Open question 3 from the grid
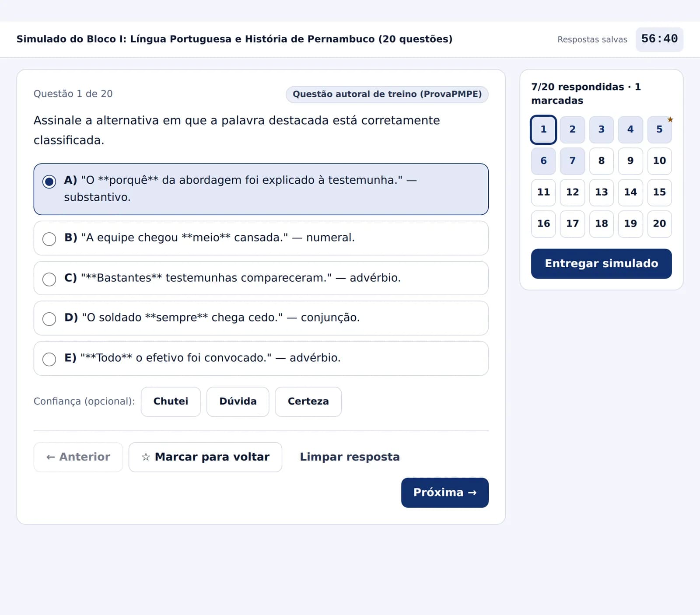This screenshot has height=615, width=700. coord(602,129)
